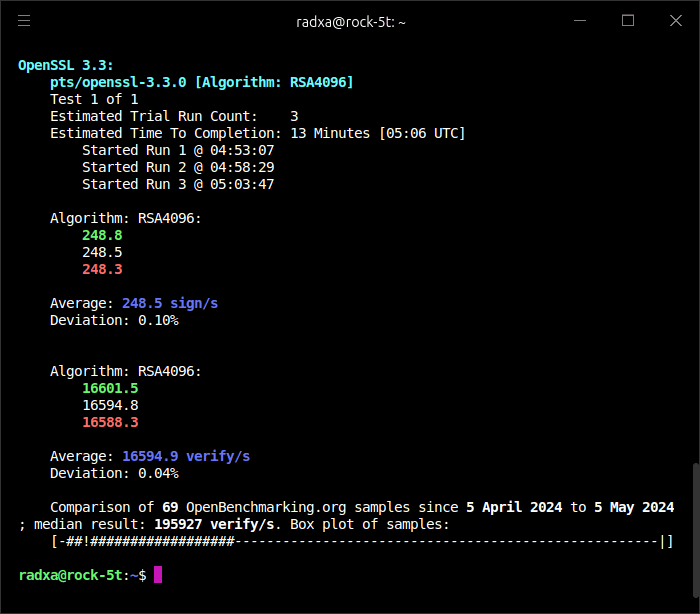The image size is (700, 614).
Task: Select the 'OpenSSL 3.3:' heading text
Action: 66,65
